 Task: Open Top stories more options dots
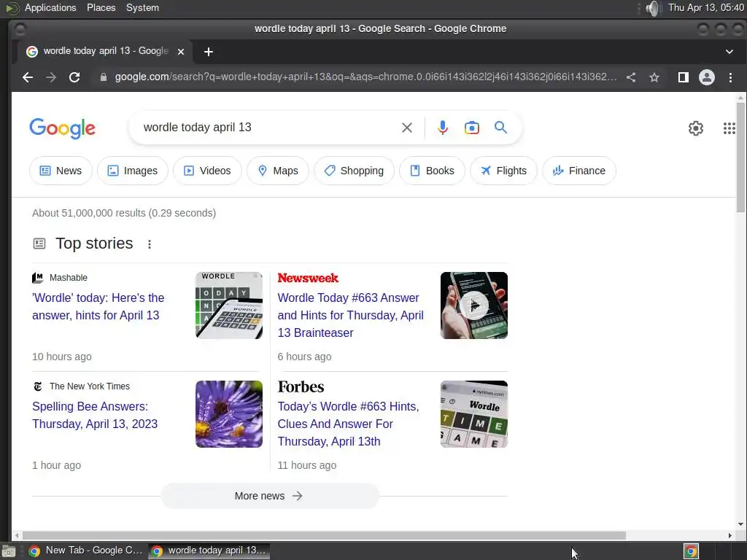click(149, 244)
